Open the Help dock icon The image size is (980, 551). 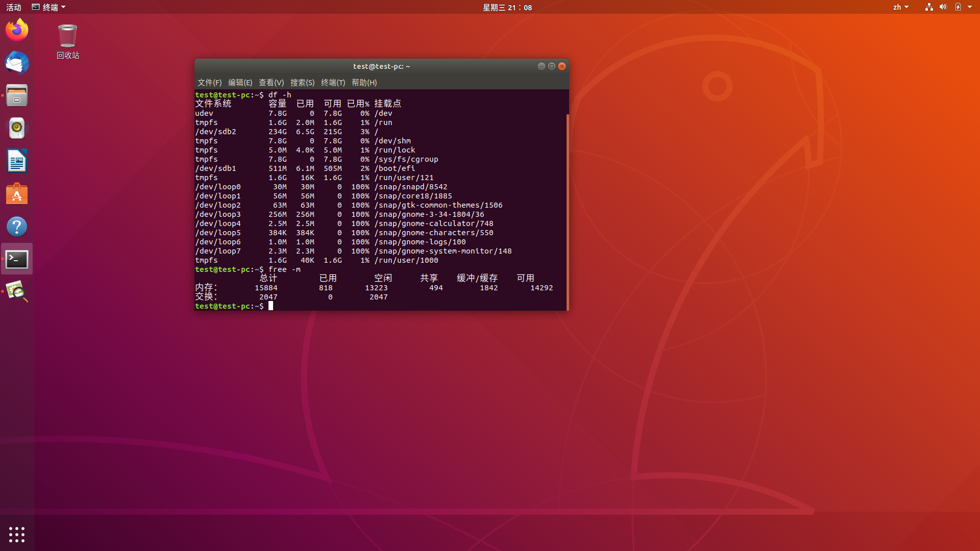[x=17, y=227]
